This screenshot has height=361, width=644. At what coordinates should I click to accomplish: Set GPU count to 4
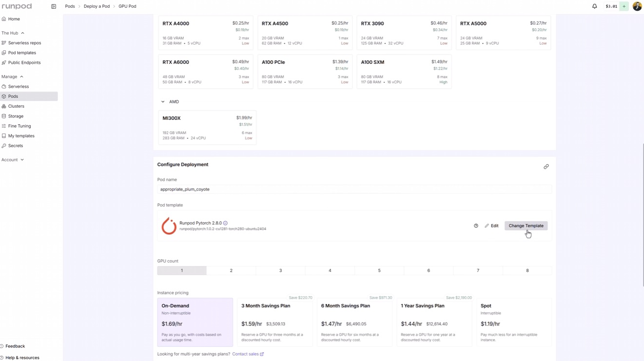point(330,270)
